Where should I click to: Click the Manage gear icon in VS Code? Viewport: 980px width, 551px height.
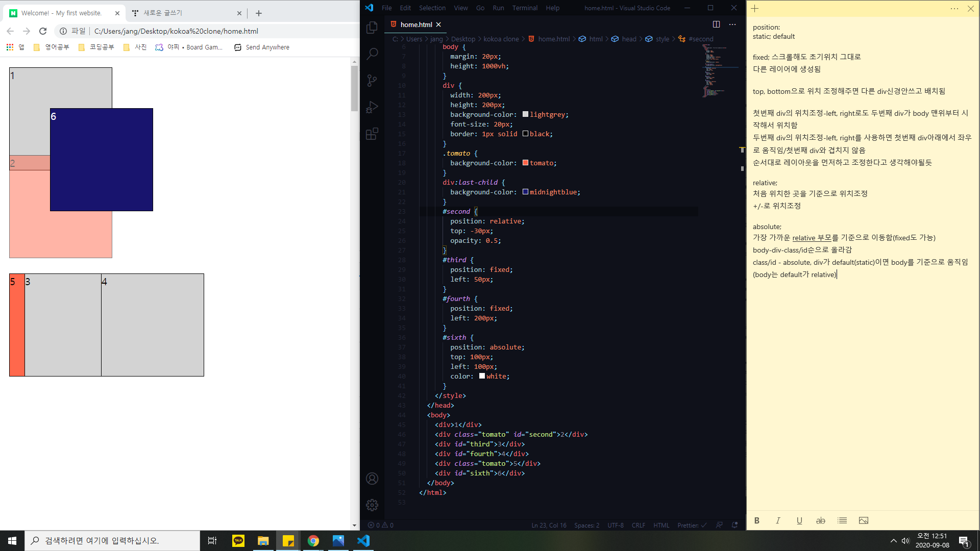coord(372,505)
